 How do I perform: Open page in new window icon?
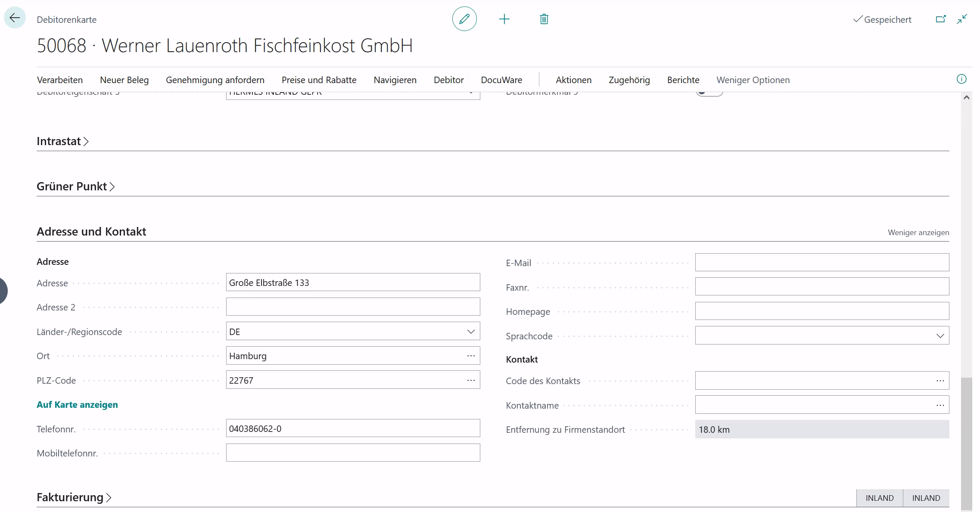point(940,19)
